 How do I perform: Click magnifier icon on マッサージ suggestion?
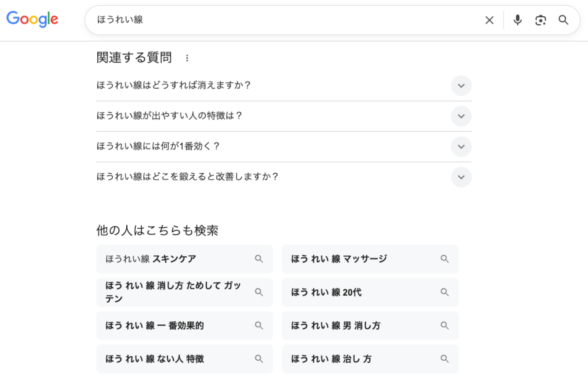tap(444, 259)
